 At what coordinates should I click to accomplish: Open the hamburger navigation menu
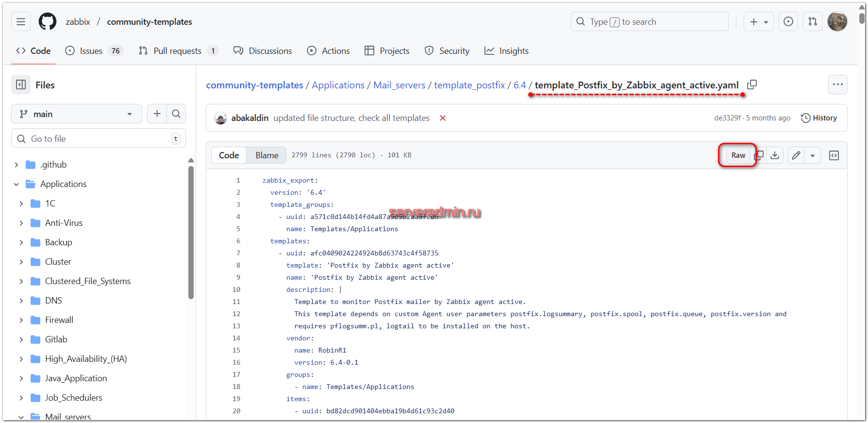(21, 22)
